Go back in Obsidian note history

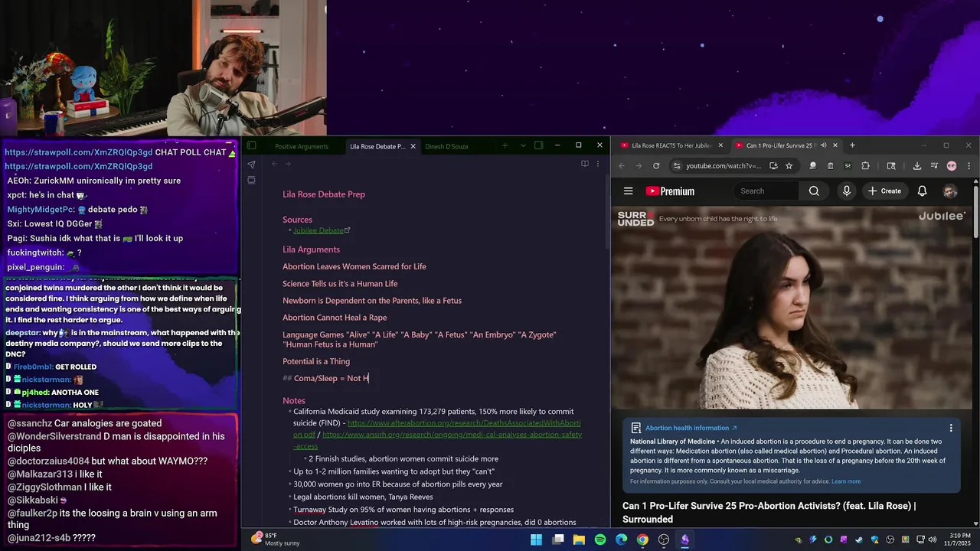click(274, 164)
